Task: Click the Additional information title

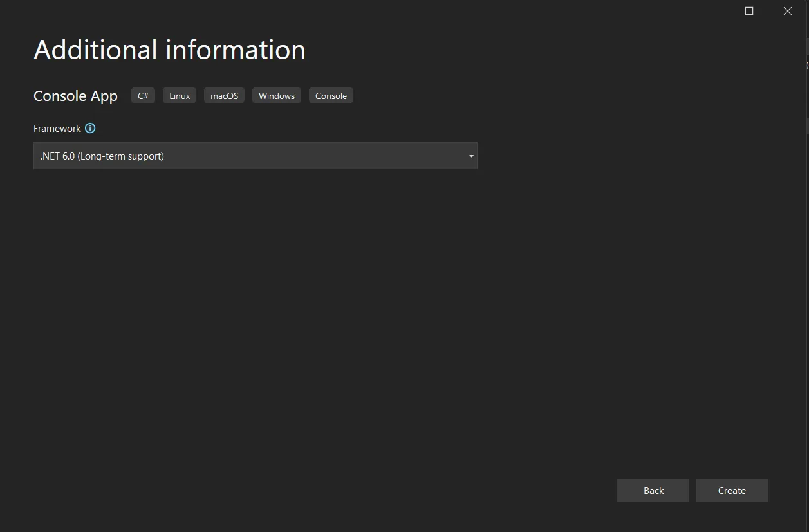Action: click(x=169, y=50)
